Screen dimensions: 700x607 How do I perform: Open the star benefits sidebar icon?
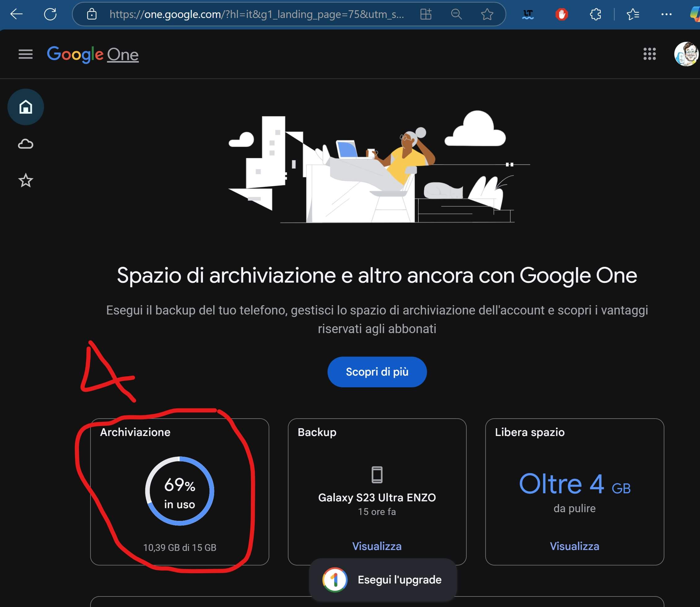coord(26,181)
